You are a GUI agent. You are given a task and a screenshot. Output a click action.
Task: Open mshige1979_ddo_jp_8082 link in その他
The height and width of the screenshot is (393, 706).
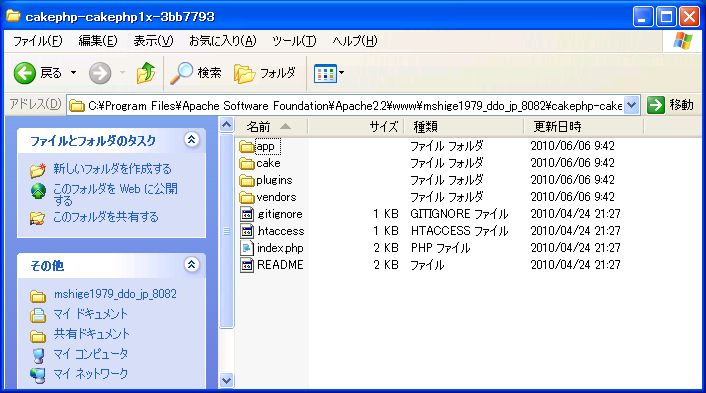[x=115, y=294]
